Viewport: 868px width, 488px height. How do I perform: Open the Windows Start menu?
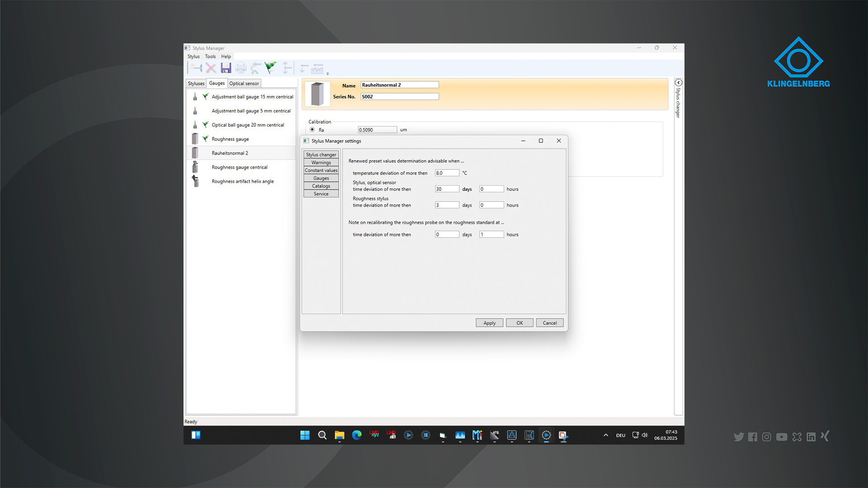coord(305,435)
